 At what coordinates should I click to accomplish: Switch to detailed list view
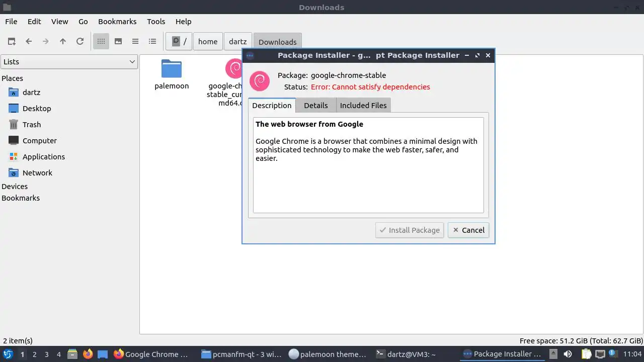click(152, 41)
